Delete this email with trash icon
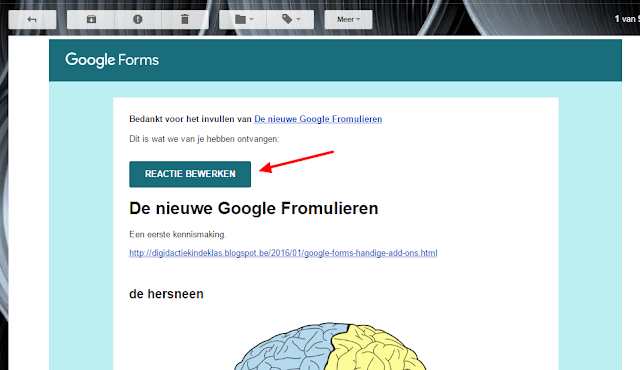Screen dimensions: 640x370 point(185,20)
